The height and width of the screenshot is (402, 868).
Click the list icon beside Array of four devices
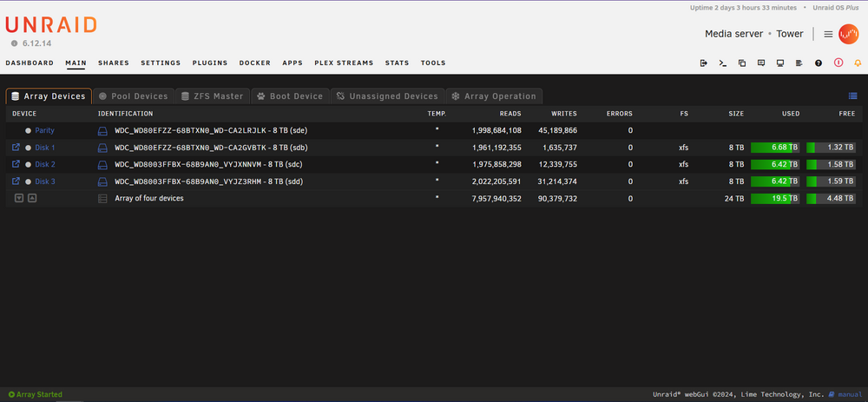(x=102, y=198)
